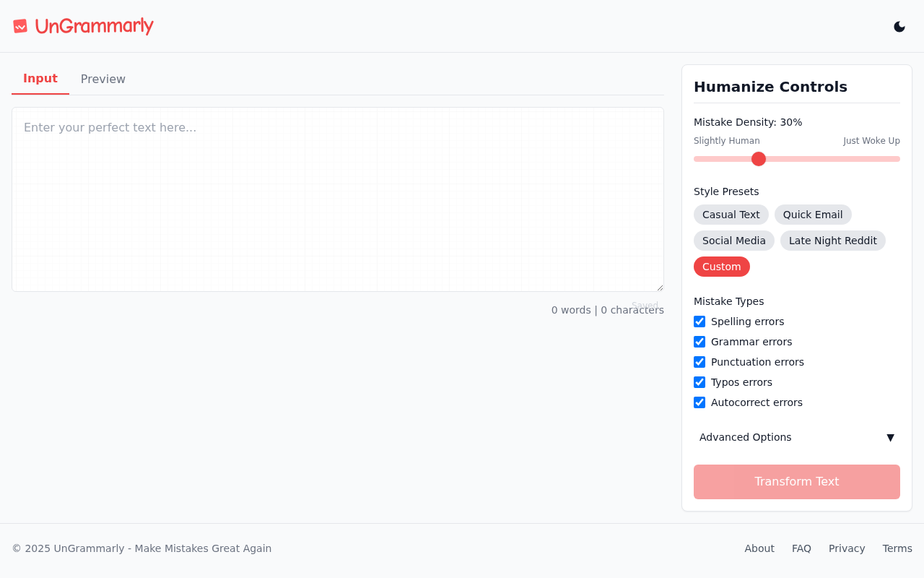This screenshot has height=578, width=924.
Task: Toggle dark mode with the moon icon
Action: point(899,26)
